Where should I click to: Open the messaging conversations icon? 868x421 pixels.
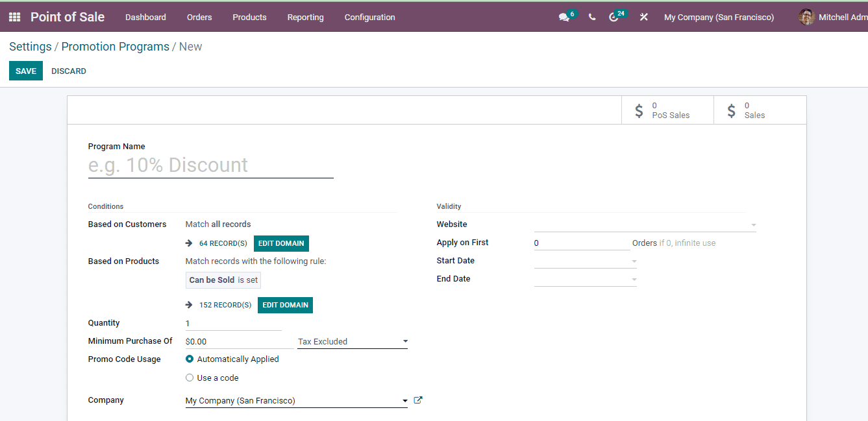click(562, 17)
